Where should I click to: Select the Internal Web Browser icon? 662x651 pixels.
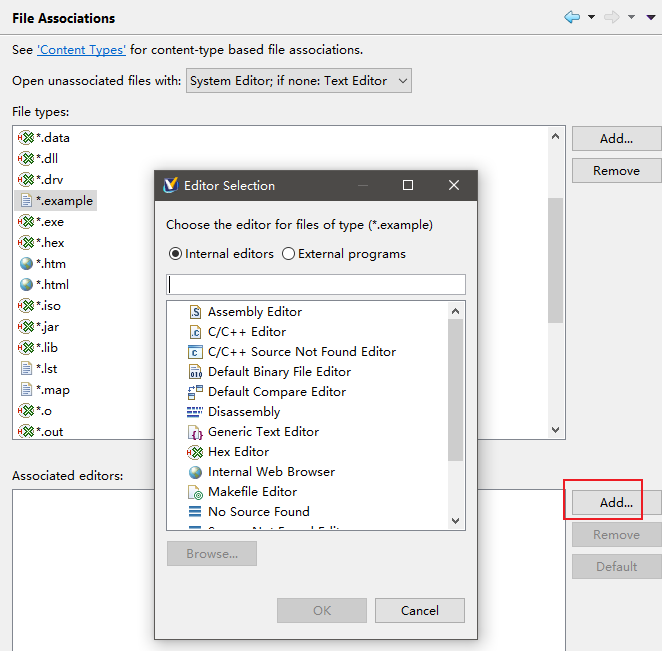coord(195,472)
